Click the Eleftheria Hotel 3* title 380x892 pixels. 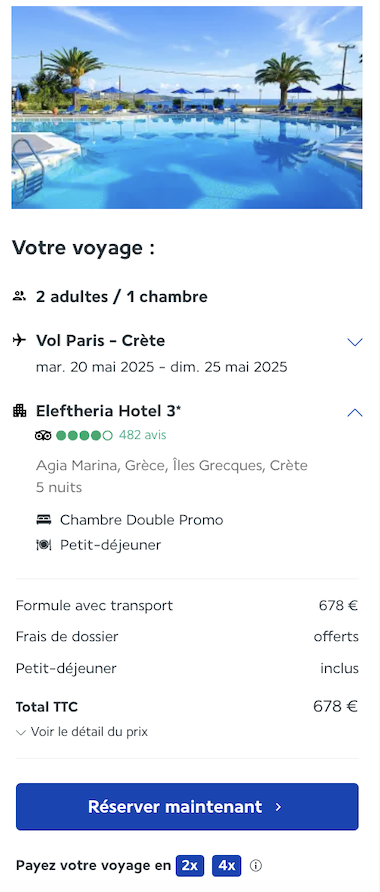point(109,411)
